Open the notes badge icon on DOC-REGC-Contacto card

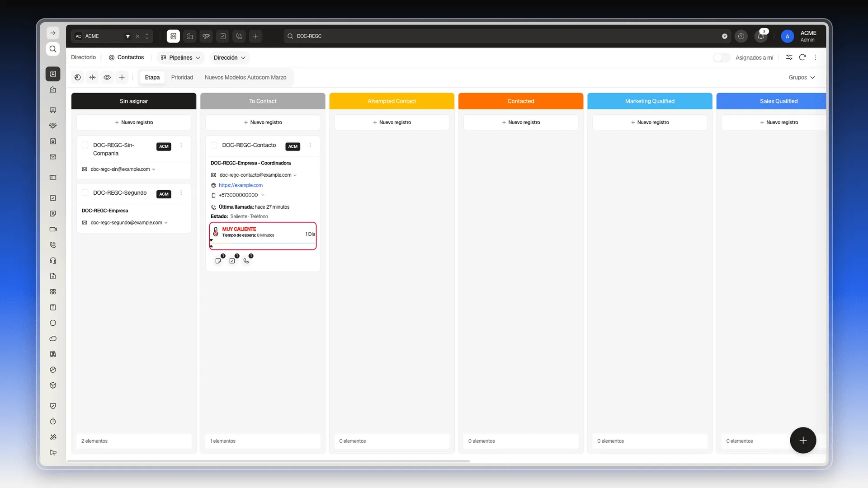point(218,261)
